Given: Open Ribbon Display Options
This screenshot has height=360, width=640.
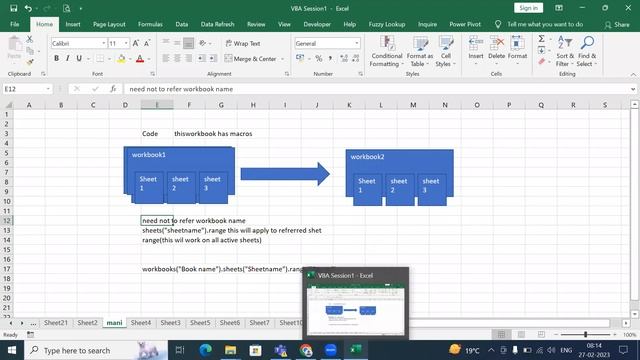Looking at the screenshot, I should pos(559,8).
